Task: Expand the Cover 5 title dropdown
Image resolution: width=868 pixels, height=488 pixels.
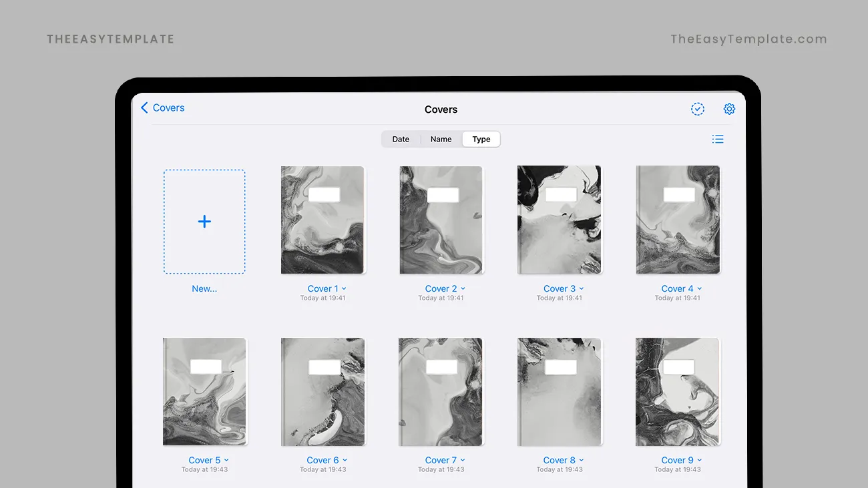Action: point(226,461)
